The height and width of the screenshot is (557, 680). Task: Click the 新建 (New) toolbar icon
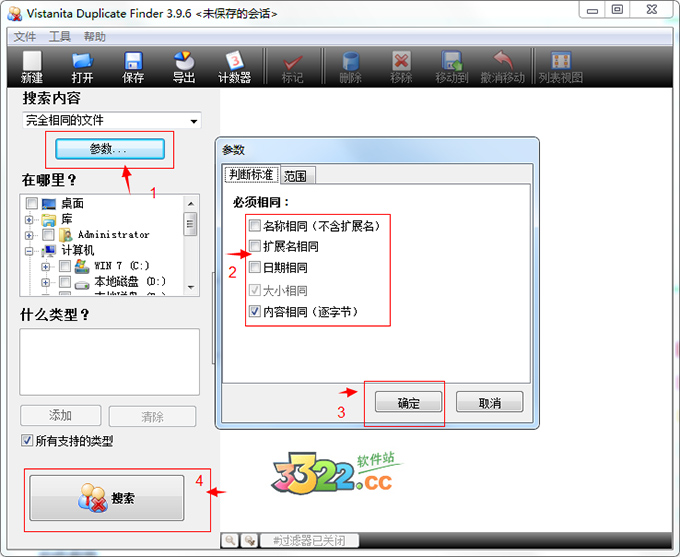32,61
